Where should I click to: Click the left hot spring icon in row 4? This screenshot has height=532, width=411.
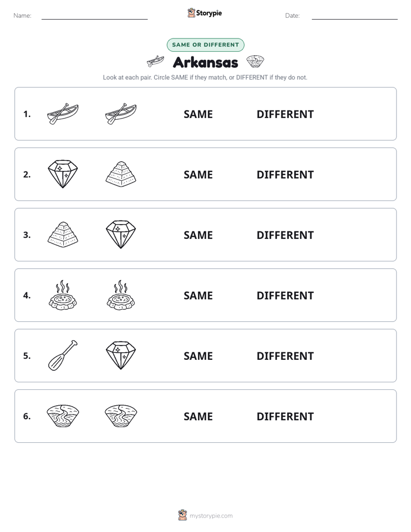[63, 295]
